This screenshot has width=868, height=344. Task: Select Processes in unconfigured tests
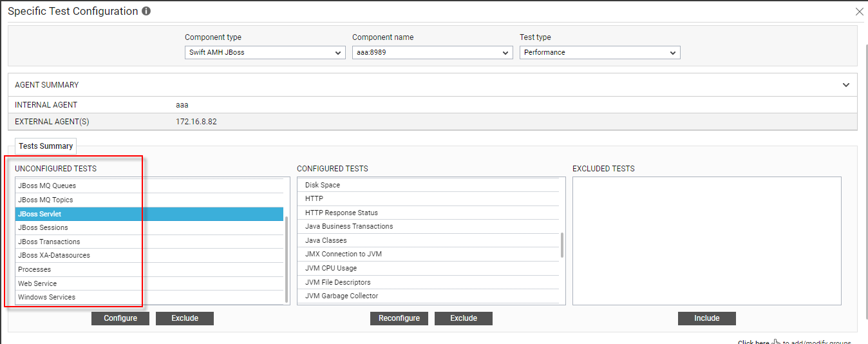pyautogui.click(x=149, y=269)
